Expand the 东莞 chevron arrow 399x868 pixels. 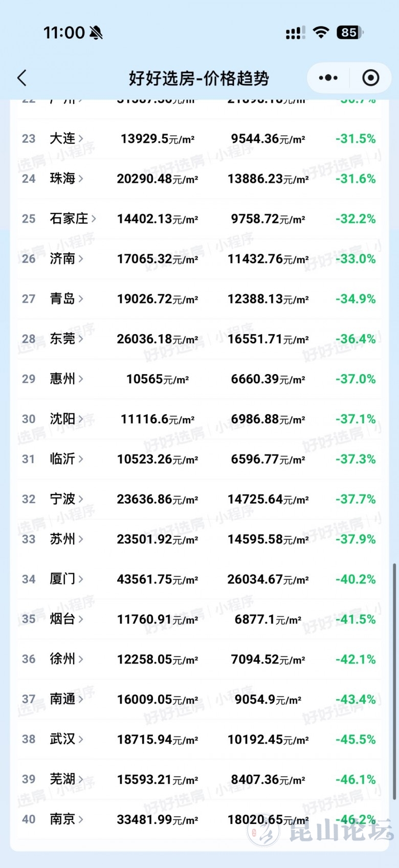click(x=81, y=339)
